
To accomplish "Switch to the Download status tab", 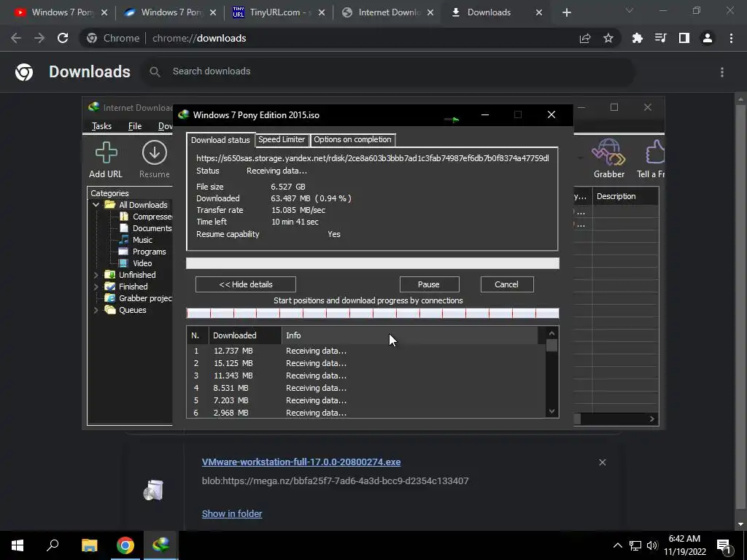I will [x=220, y=140].
